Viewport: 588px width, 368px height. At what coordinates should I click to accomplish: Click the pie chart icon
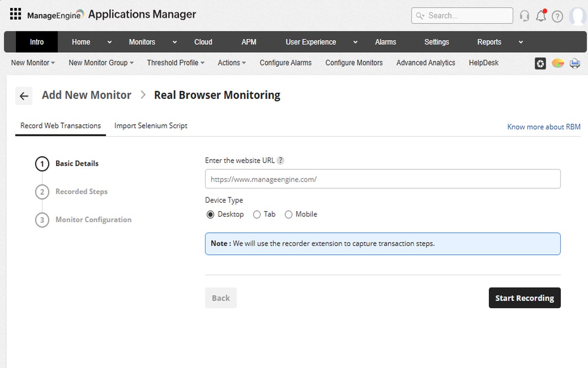pyautogui.click(x=558, y=63)
